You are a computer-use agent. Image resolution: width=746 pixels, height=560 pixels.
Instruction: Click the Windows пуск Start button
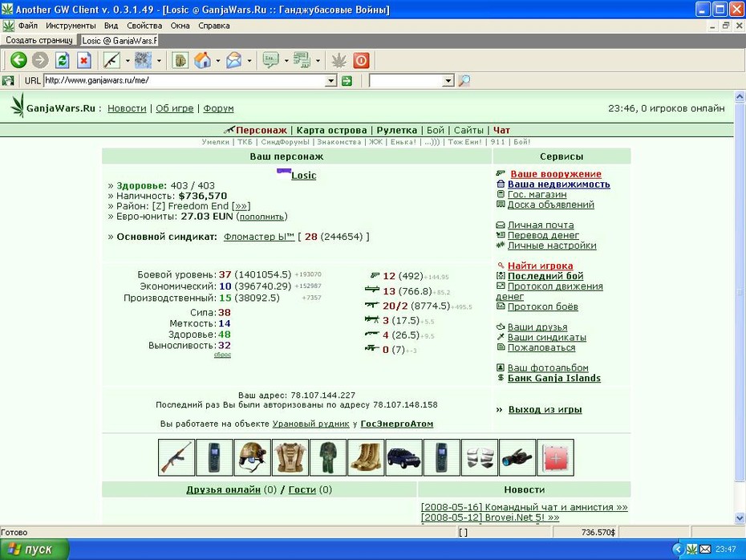pos(34,550)
